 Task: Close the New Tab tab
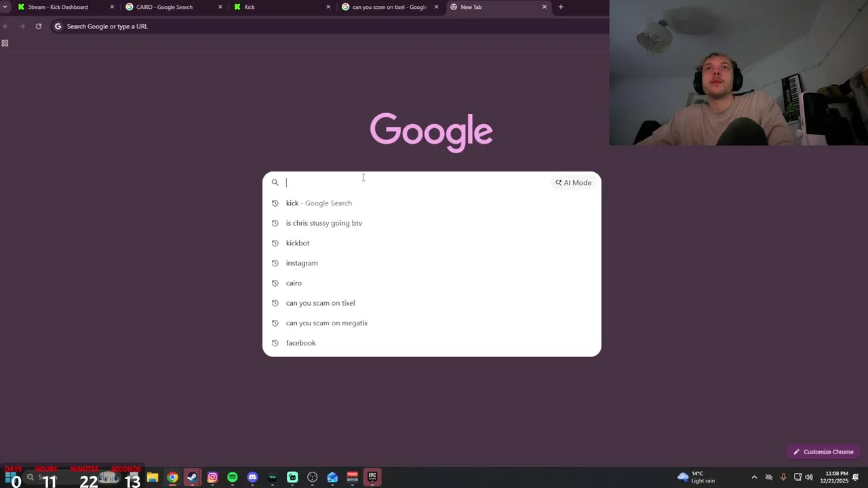pyautogui.click(x=544, y=7)
